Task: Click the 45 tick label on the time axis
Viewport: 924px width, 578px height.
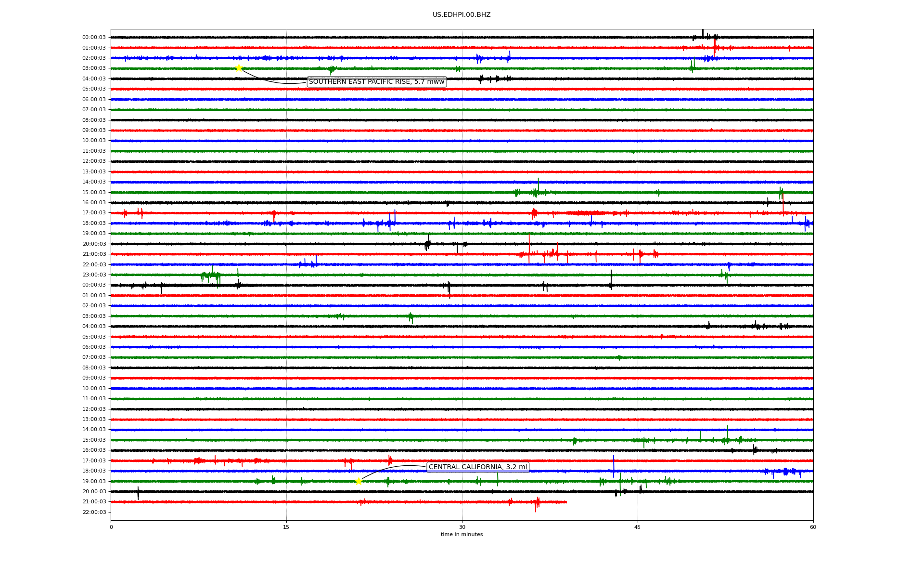Action: pyautogui.click(x=638, y=527)
